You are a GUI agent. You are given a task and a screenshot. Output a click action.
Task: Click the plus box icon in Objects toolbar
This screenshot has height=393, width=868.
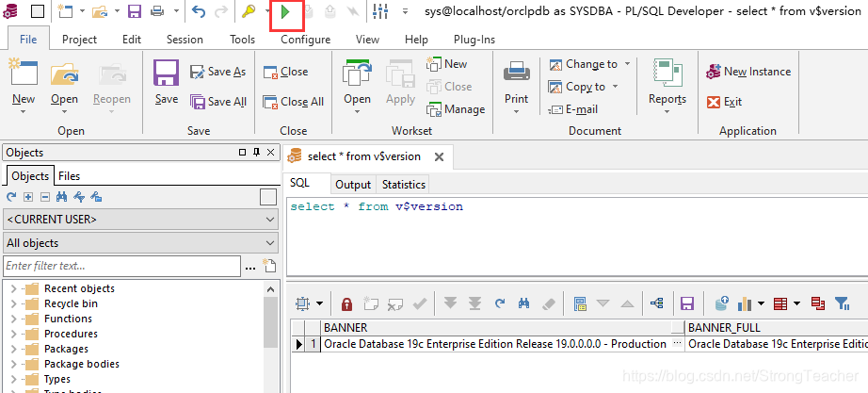tap(28, 197)
